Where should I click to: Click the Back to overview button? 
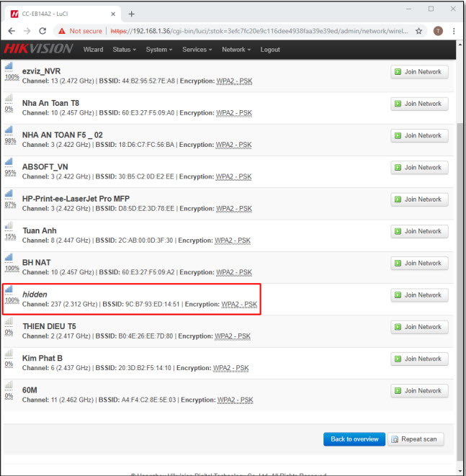[354, 439]
